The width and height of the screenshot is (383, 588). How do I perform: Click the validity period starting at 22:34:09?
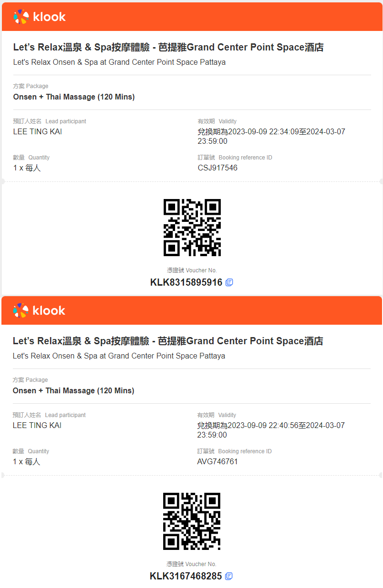271,136
